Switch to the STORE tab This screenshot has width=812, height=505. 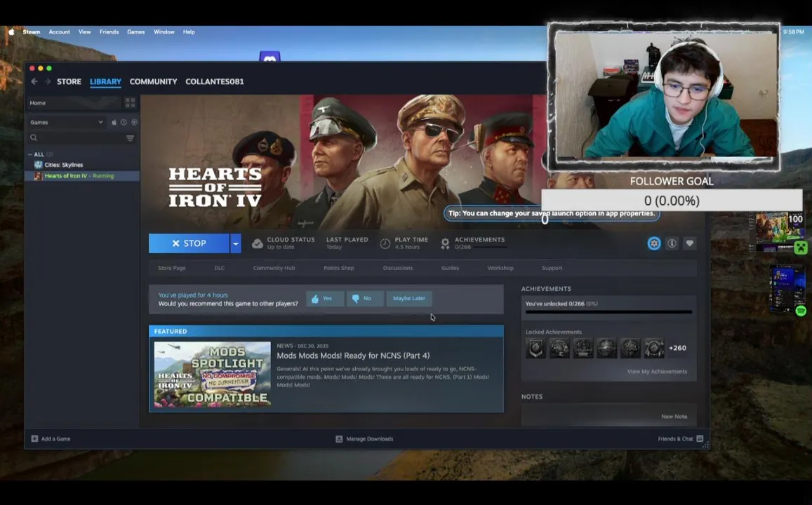(x=69, y=81)
